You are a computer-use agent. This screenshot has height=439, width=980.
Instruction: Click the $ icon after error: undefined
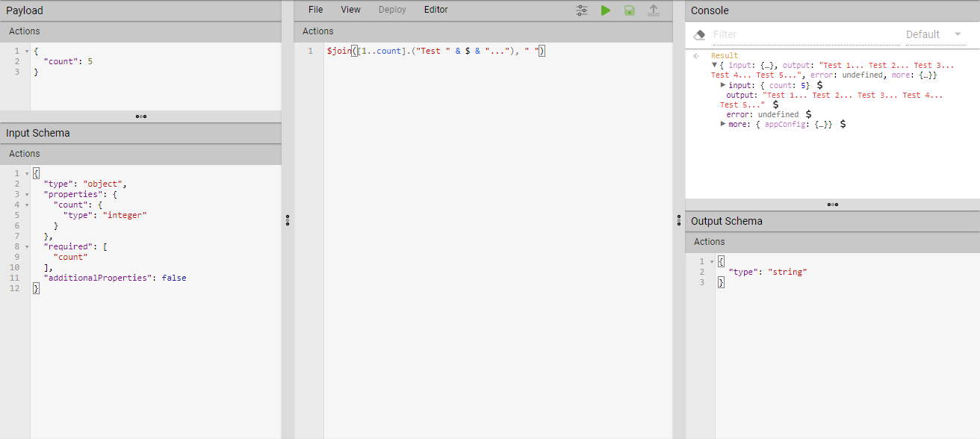coord(808,115)
